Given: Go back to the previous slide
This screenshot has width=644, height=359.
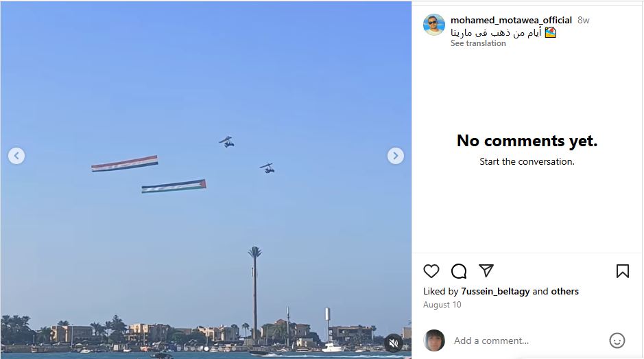Looking at the screenshot, I should pyautogui.click(x=16, y=156).
